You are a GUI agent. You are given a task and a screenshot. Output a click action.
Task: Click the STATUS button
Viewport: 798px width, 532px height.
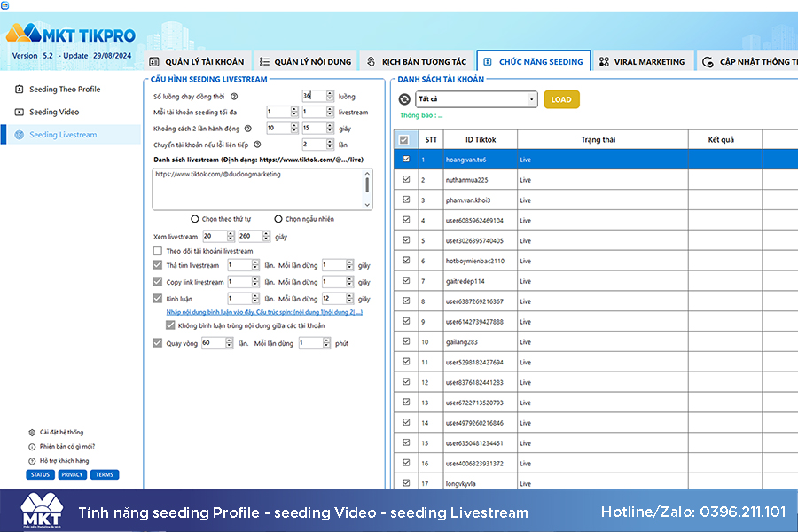tap(40, 474)
